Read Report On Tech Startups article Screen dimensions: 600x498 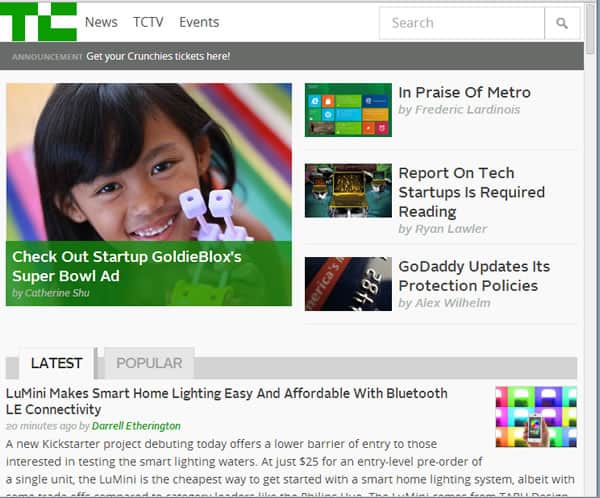[471, 192]
